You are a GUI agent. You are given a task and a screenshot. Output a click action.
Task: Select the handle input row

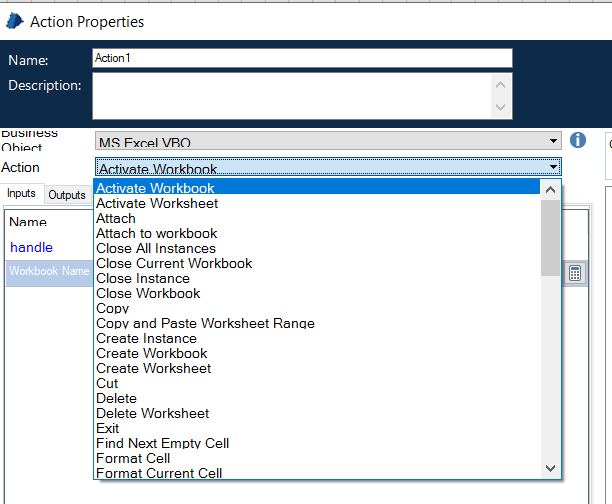pyautogui.click(x=49, y=248)
